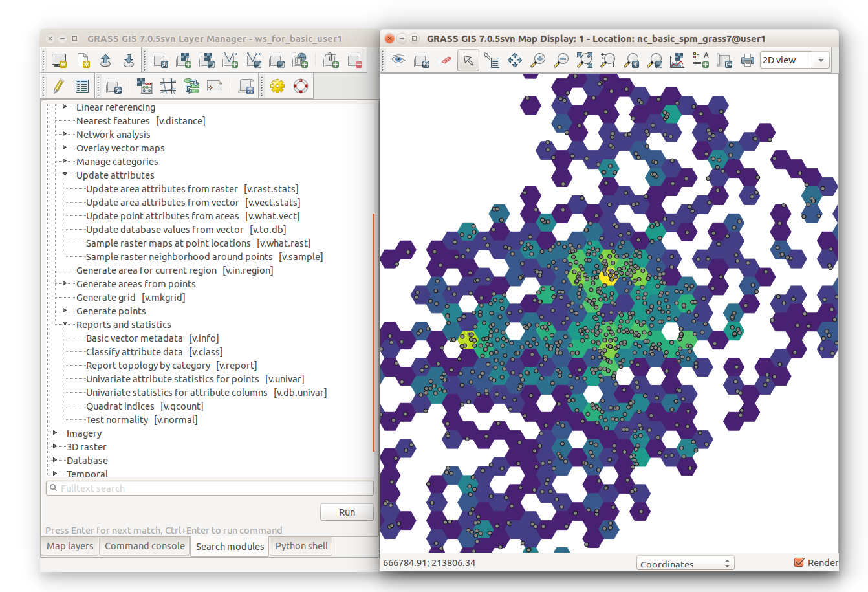Select the Zoom out magnifier
Viewport: 868px width, 592px height.
click(x=561, y=60)
